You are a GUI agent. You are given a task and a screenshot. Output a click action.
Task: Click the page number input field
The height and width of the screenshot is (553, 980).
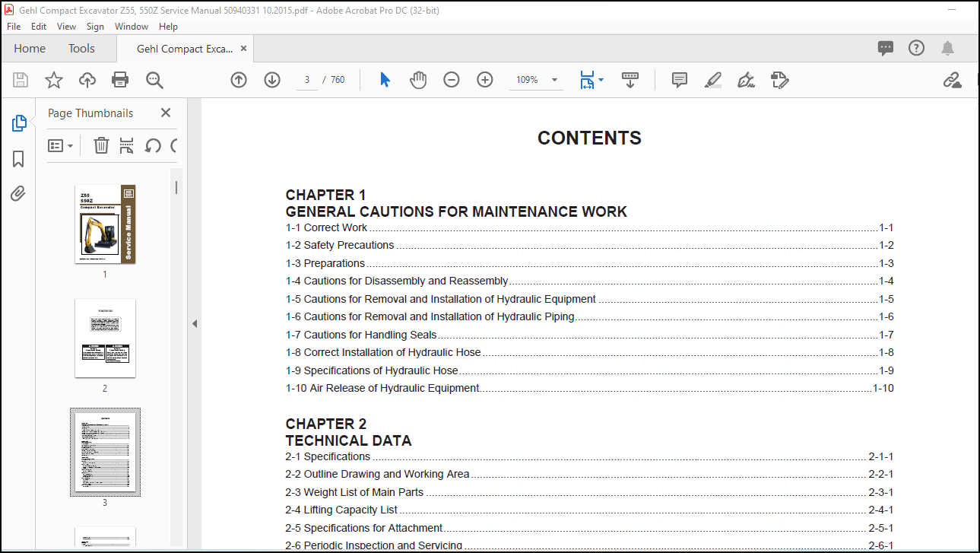[307, 80]
